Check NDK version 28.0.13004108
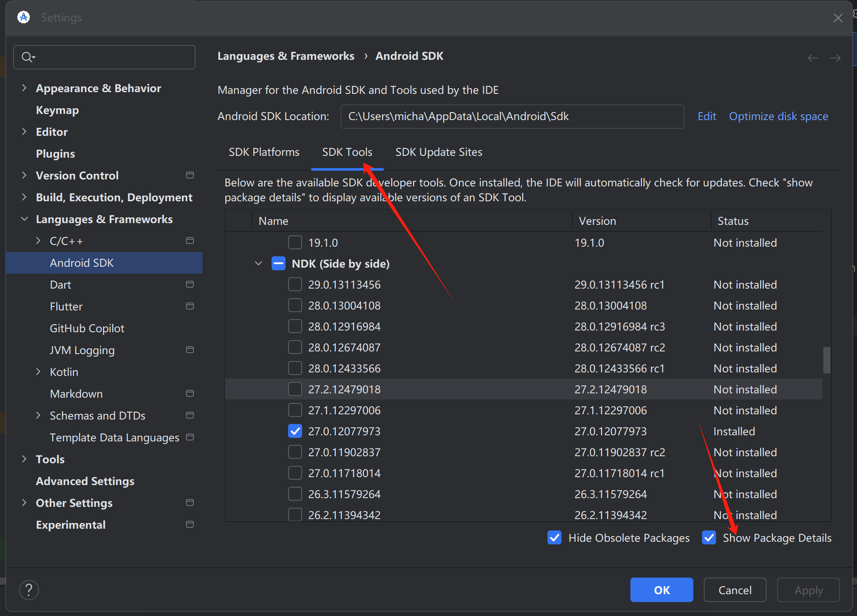 (295, 305)
